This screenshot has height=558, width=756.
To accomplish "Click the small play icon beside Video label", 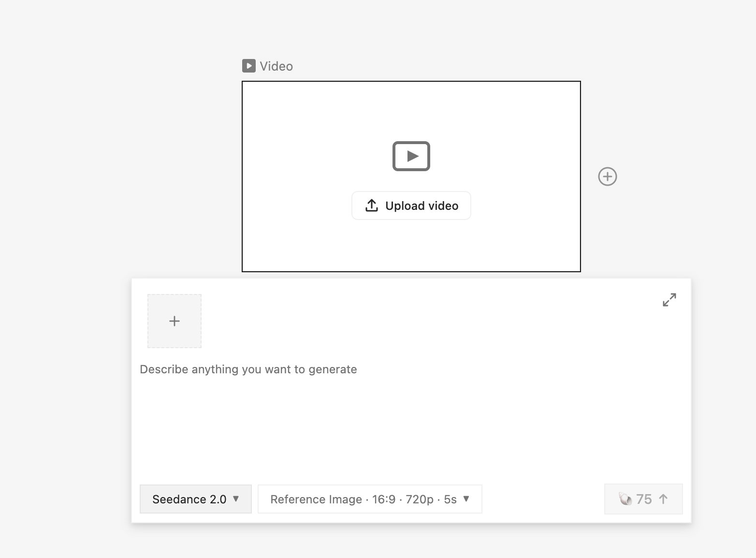I will tap(248, 66).
